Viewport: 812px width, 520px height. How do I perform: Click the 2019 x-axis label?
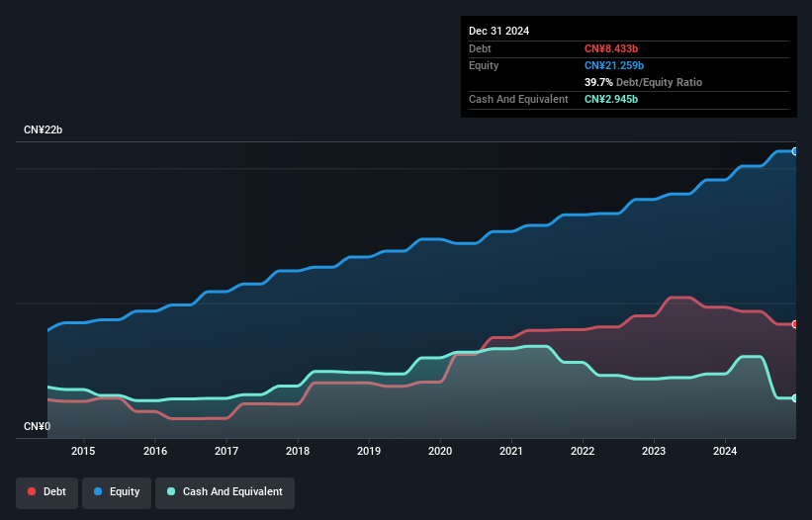point(369,451)
